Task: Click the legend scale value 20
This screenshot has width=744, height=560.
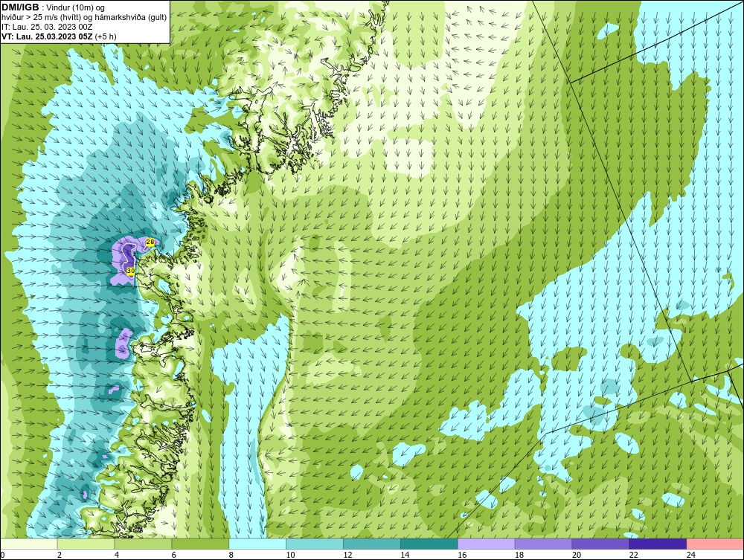Action: click(577, 555)
